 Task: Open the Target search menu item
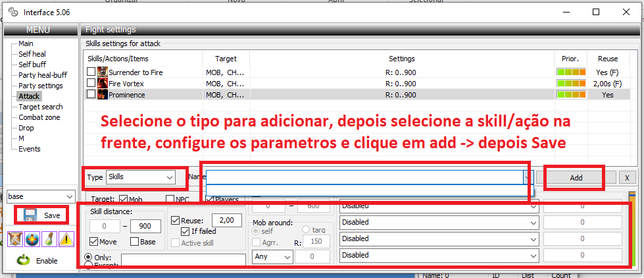click(x=41, y=107)
